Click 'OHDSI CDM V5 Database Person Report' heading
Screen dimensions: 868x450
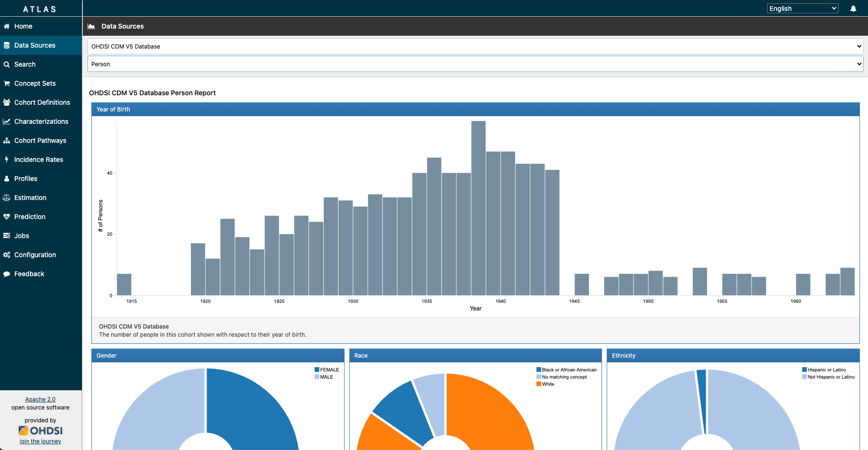click(x=152, y=93)
